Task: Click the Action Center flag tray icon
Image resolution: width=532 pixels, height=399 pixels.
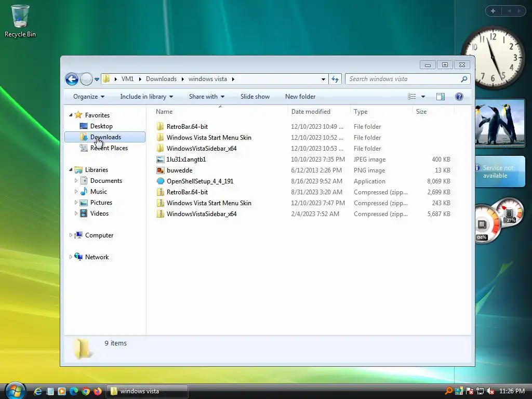Action: pyautogui.click(x=470, y=391)
